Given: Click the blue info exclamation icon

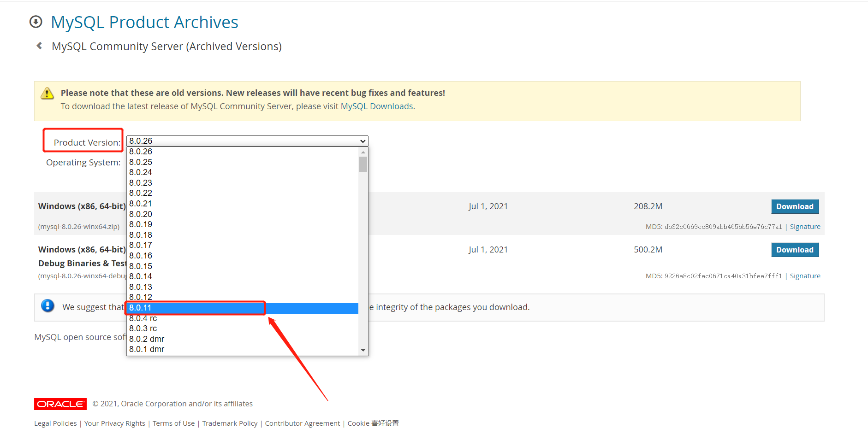Looking at the screenshot, I should pos(48,305).
